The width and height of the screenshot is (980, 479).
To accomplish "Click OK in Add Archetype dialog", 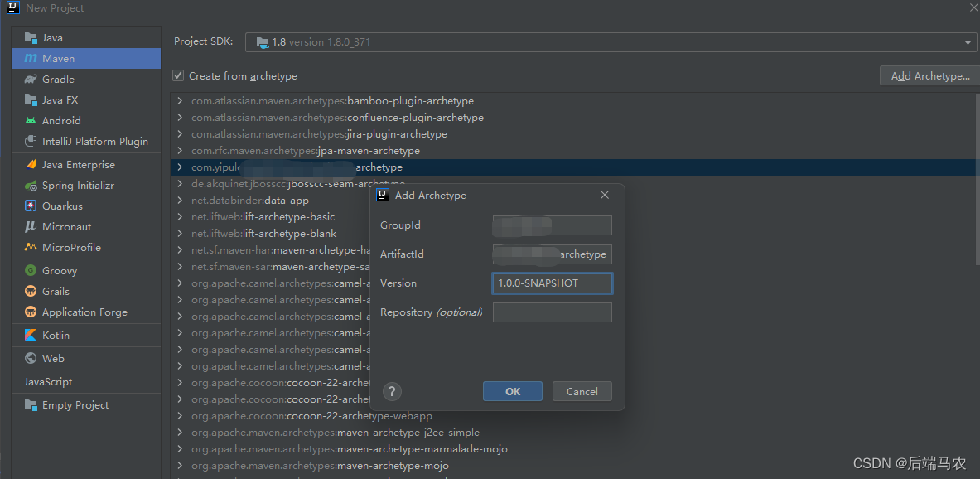I will pos(513,391).
